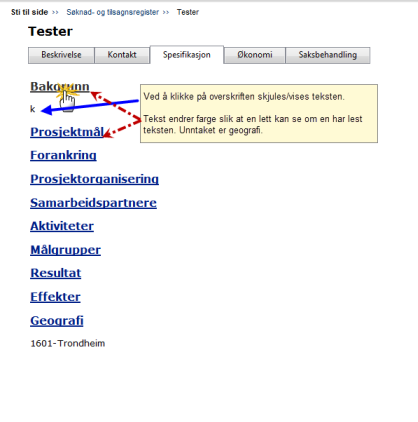Viewport: 418px width, 422px height.
Task: Click the Tester page title
Action: tap(50, 31)
